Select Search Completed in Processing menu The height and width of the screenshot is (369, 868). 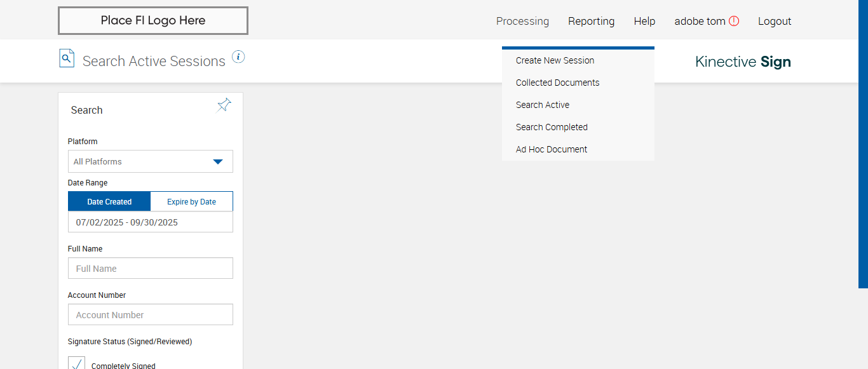[552, 127]
